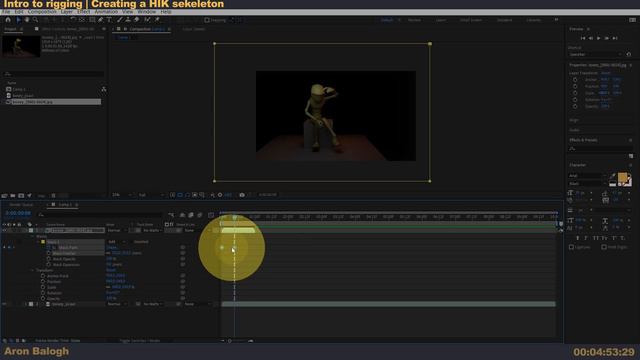
Task: Step to next frame in Preview panel
Action: tap(607, 38)
